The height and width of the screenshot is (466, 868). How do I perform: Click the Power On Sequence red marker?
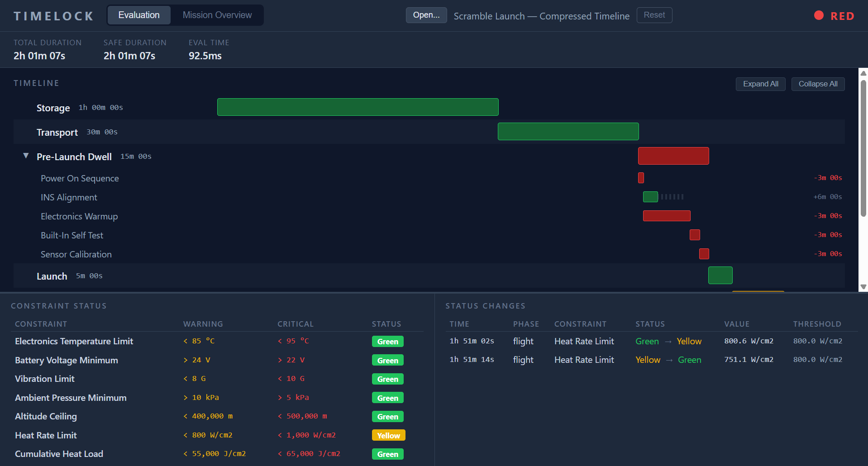coord(641,178)
